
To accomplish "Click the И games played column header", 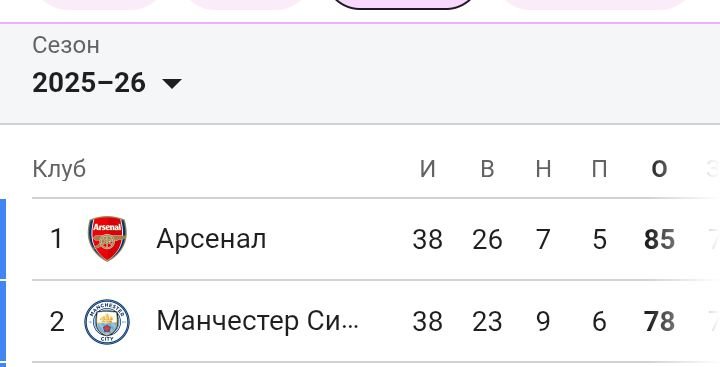I will (x=428, y=169).
